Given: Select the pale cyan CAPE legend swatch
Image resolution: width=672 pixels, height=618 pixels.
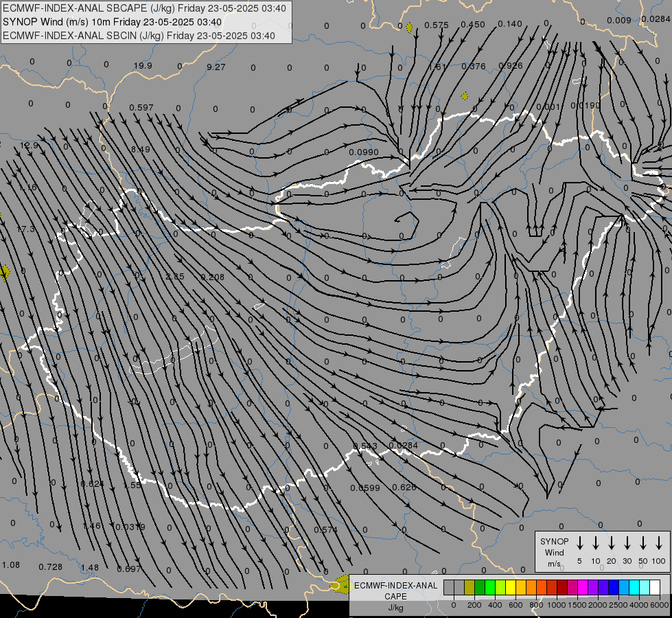Looking at the screenshot, I should click(x=644, y=588).
